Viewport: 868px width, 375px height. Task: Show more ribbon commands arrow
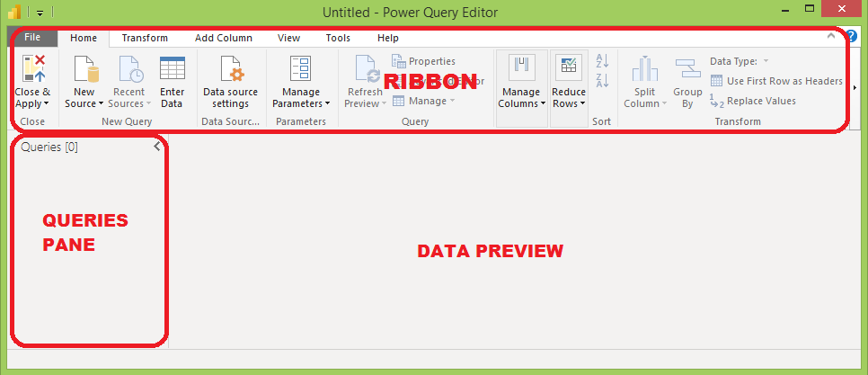pyautogui.click(x=855, y=87)
